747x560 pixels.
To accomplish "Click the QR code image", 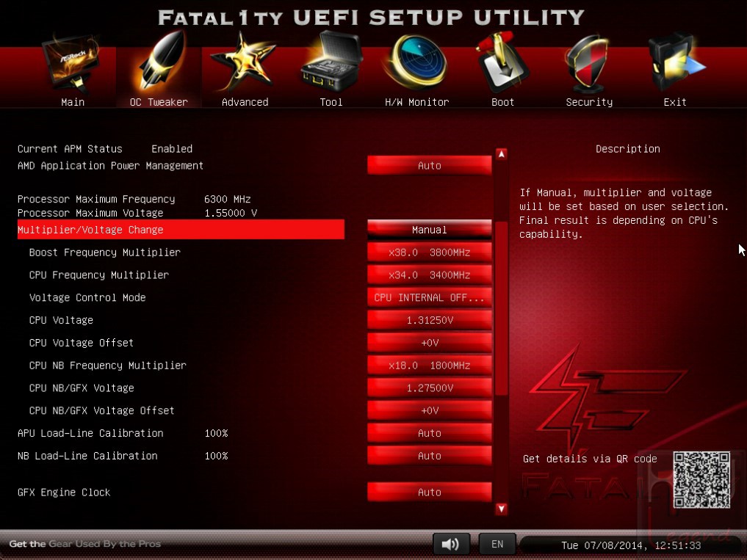I will (x=701, y=479).
